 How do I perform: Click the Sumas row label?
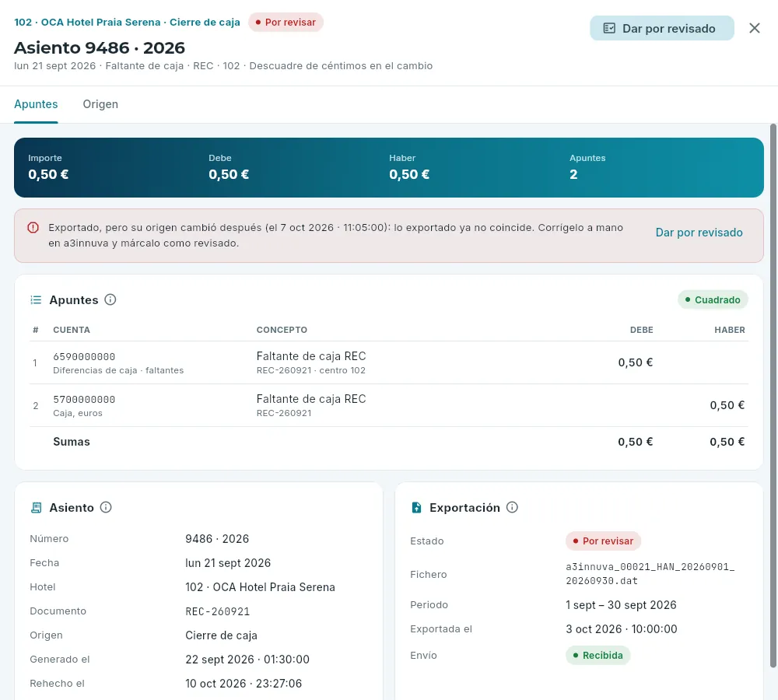tap(72, 442)
